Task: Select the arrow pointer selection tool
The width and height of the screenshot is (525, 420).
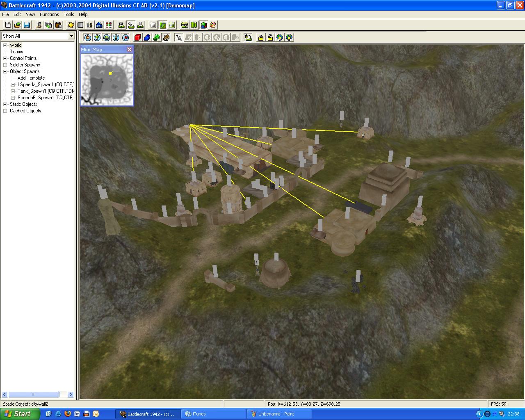Action: 179,38
